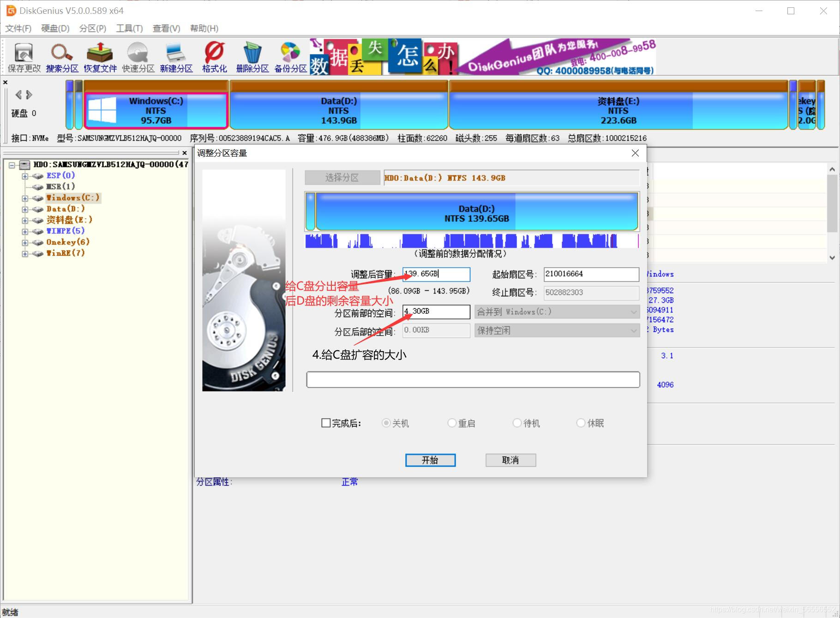The width and height of the screenshot is (840, 618).
Task: Click the 调整后容量 input field
Action: [435, 274]
